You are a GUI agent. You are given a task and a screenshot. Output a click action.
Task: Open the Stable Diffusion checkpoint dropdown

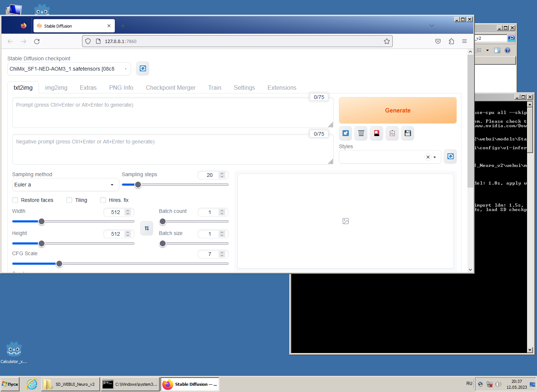click(69, 69)
